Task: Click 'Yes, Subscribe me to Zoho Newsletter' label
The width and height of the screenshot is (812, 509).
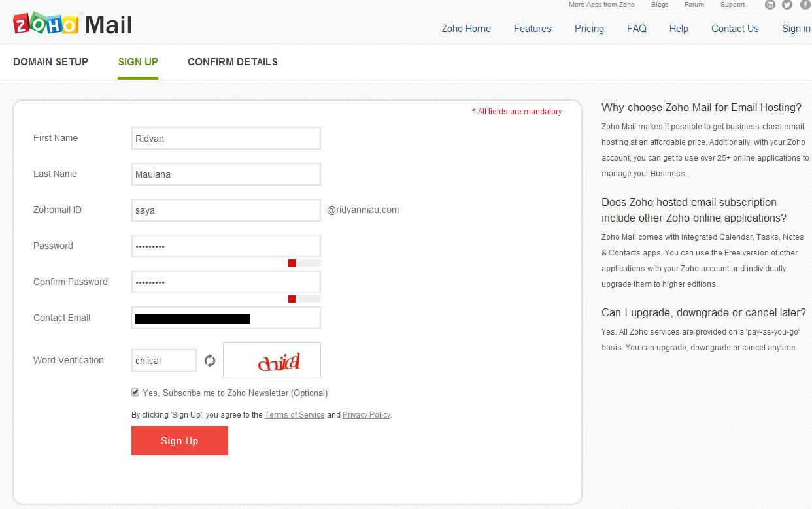Action: point(235,393)
